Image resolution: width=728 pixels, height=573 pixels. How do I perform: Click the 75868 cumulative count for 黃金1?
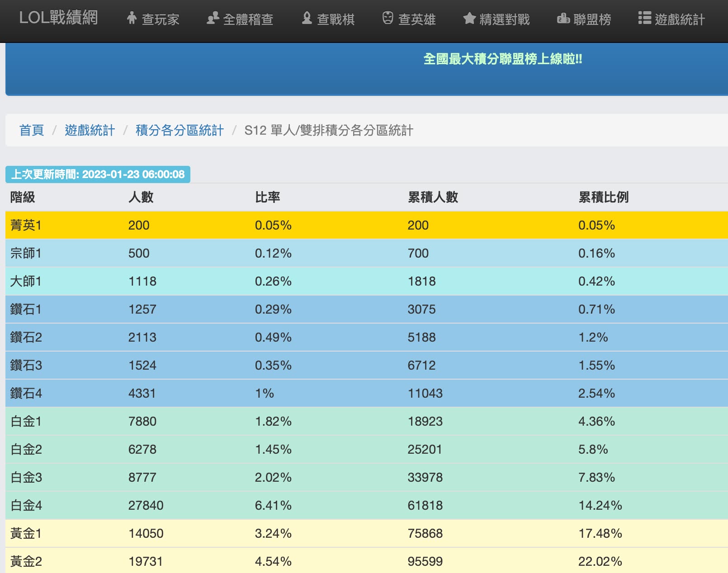point(425,533)
